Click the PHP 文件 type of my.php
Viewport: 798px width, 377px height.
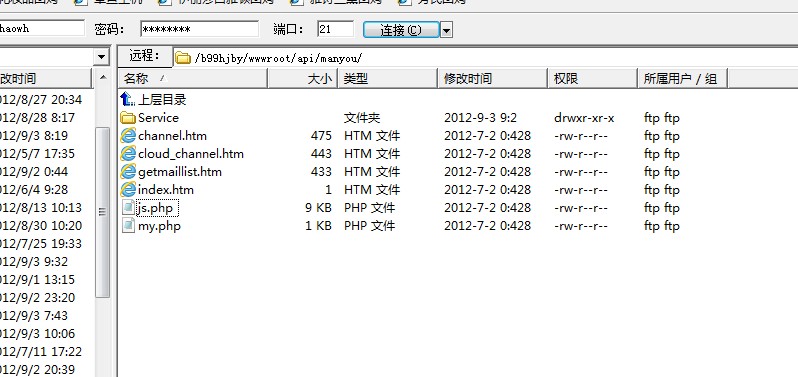[x=369, y=226]
